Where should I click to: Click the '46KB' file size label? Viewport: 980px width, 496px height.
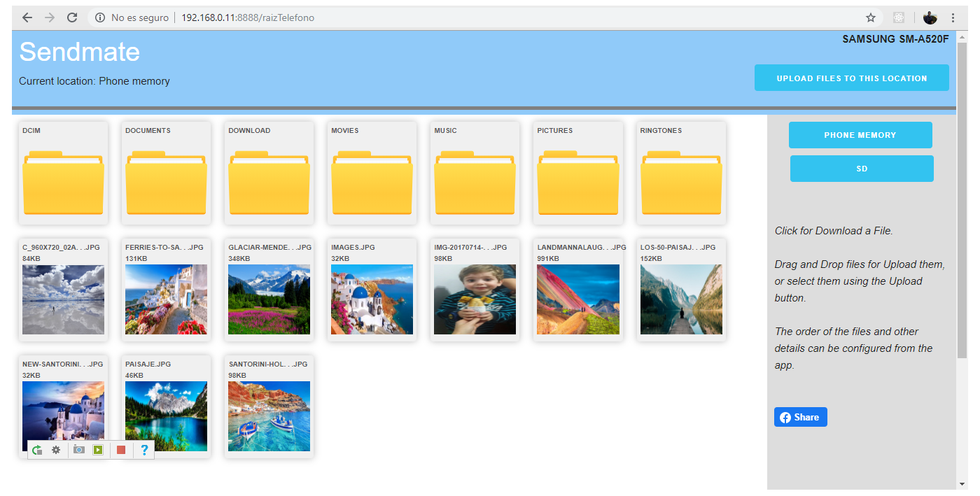tap(134, 376)
